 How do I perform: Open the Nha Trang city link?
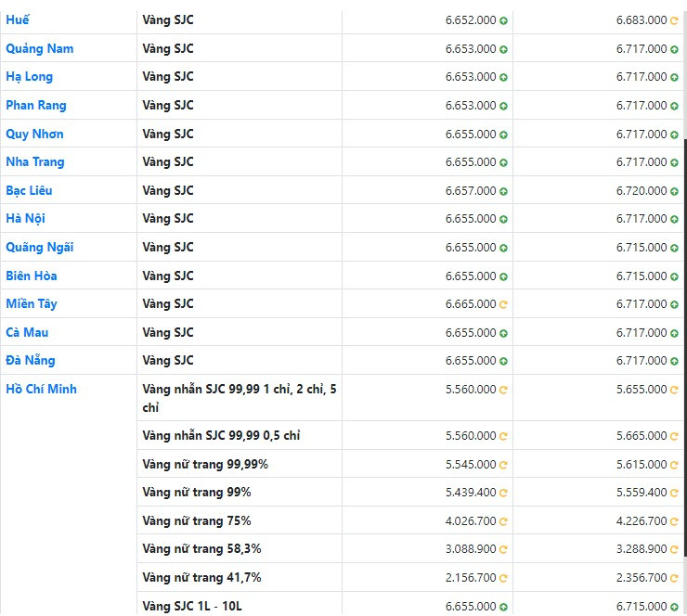(35, 162)
